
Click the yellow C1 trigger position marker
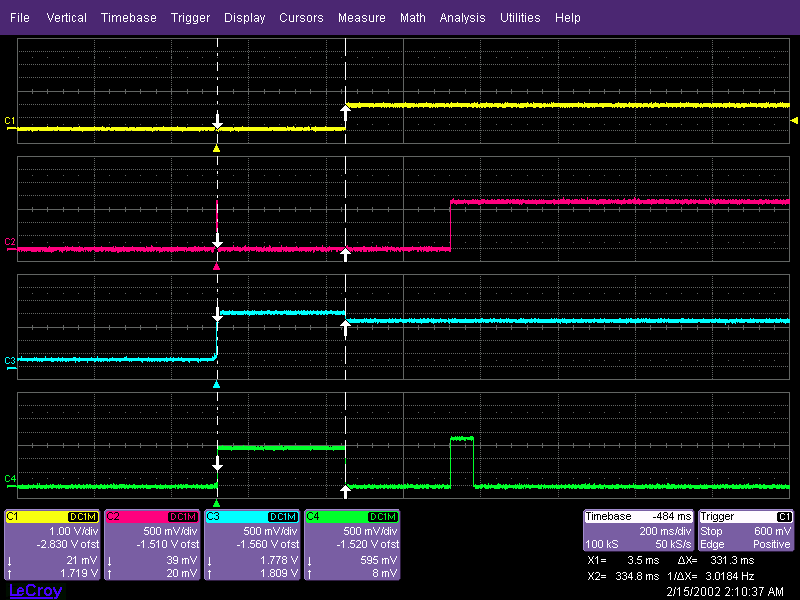[216, 148]
